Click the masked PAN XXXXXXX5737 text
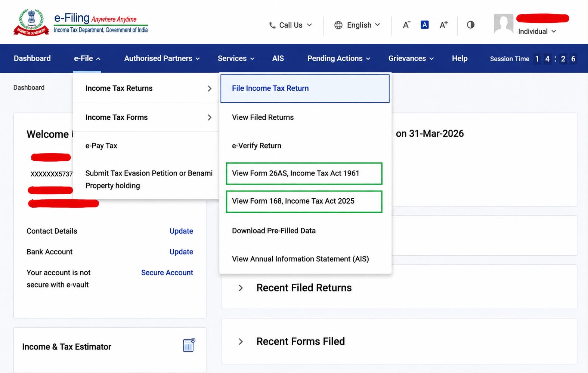This screenshot has height=373, width=588. pyautogui.click(x=52, y=174)
